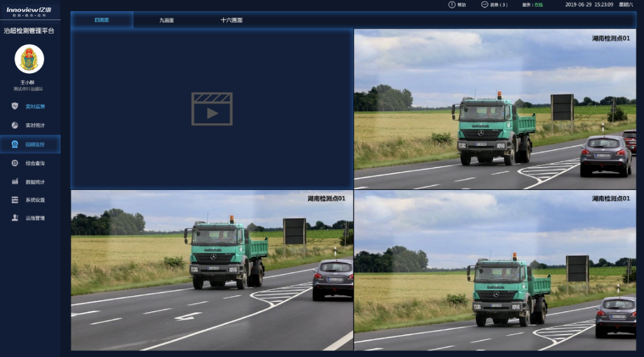Image resolution: width=644 pixels, height=357 pixels.
Task: Open the bar chart icon for 数据统计
Action: coord(15,182)
